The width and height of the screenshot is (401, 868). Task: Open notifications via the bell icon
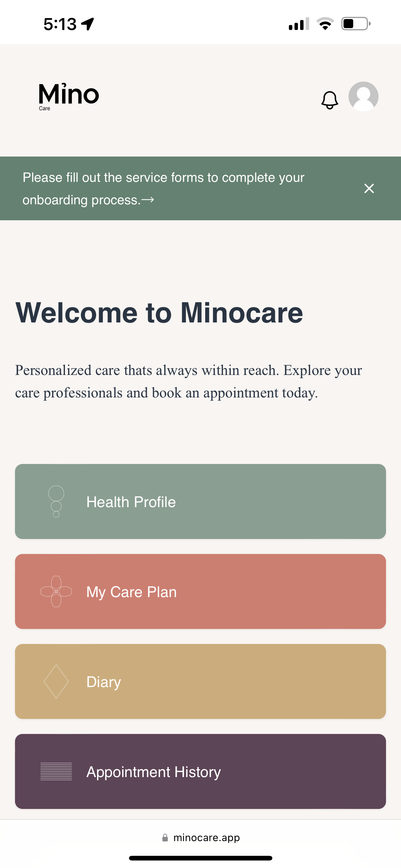[329, 100]
